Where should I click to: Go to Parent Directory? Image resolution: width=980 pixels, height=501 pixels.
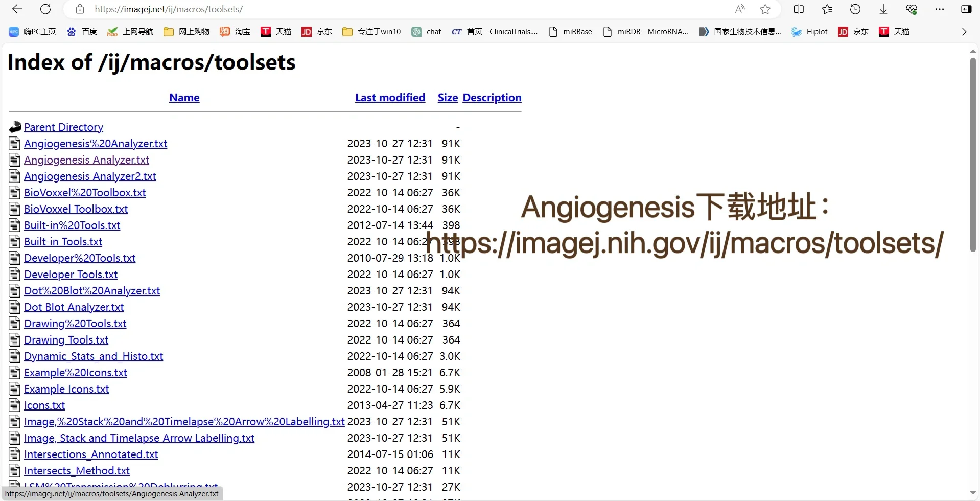(63, 127)
